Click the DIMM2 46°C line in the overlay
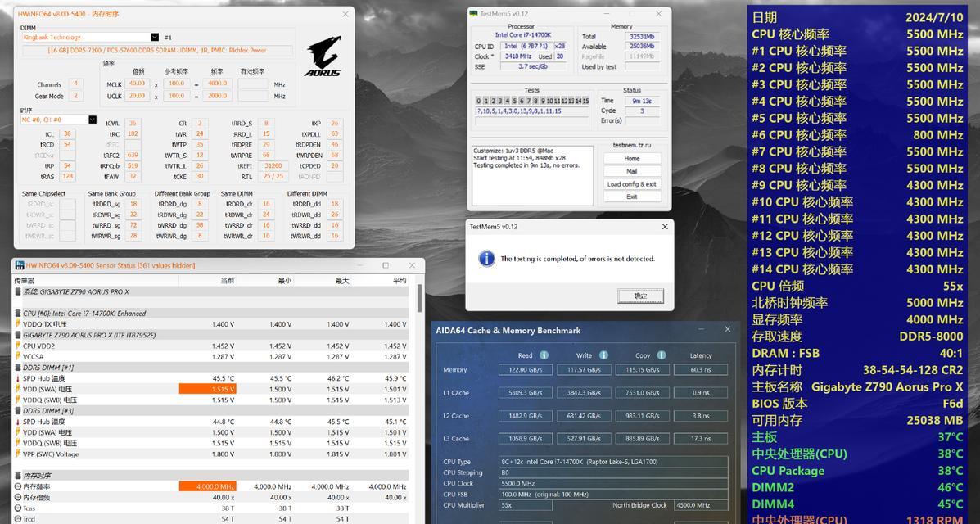980x524 pixels. (x=857, y=487)
